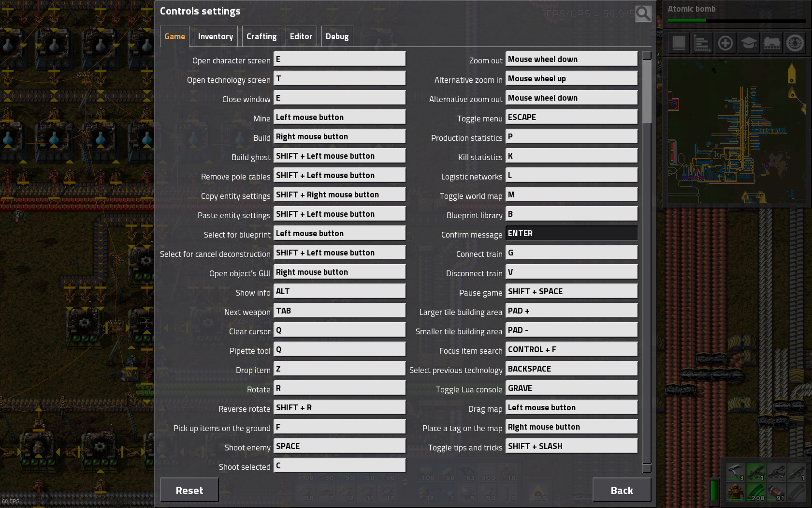
Task: Click the scrollbar down arrow at bottom
Action: point(647,468)
